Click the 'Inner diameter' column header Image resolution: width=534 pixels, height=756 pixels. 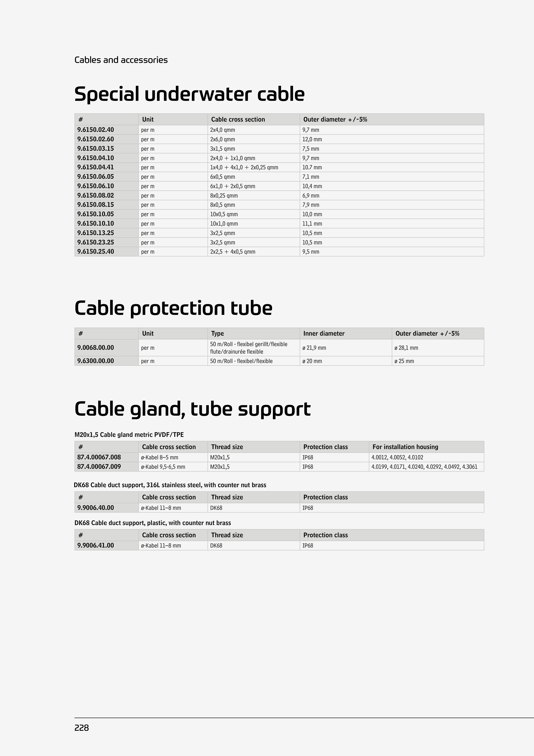324,333
